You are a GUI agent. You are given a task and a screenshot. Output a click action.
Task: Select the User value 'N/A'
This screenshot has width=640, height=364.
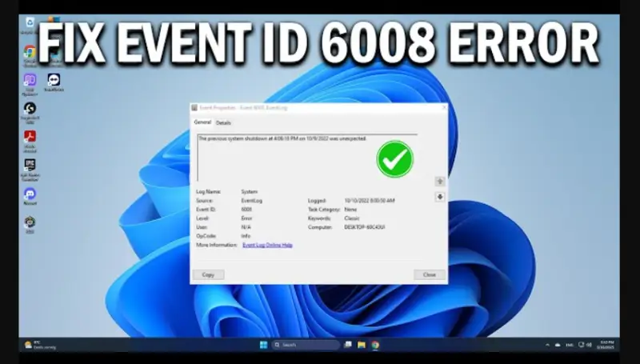click(246, 227)
